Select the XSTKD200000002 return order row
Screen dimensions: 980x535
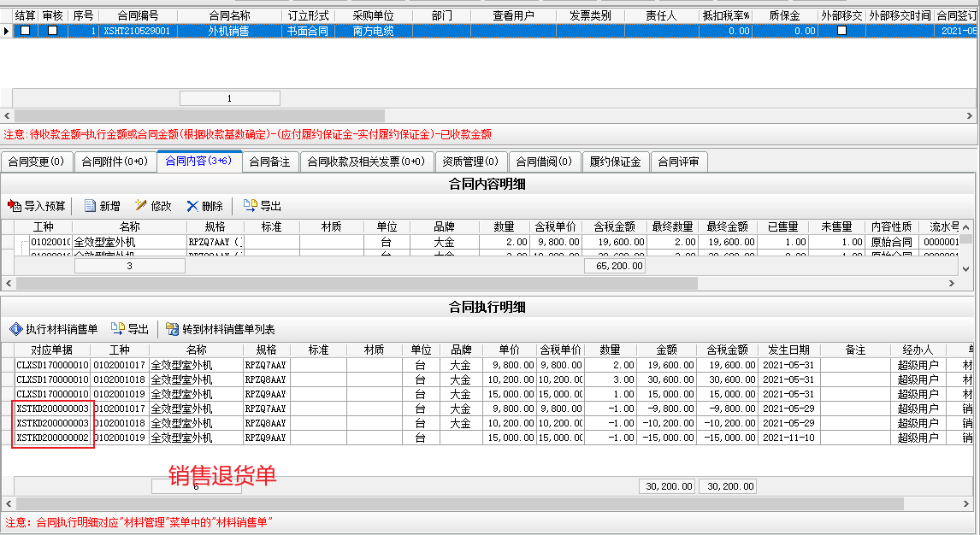click(x=52, y=438)
